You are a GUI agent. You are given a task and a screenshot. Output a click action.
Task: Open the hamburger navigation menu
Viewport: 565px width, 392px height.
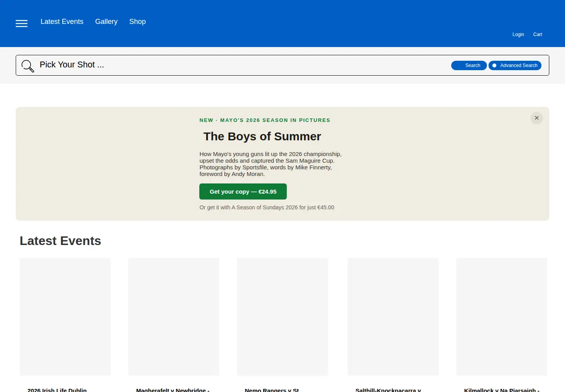pos(22,24)
